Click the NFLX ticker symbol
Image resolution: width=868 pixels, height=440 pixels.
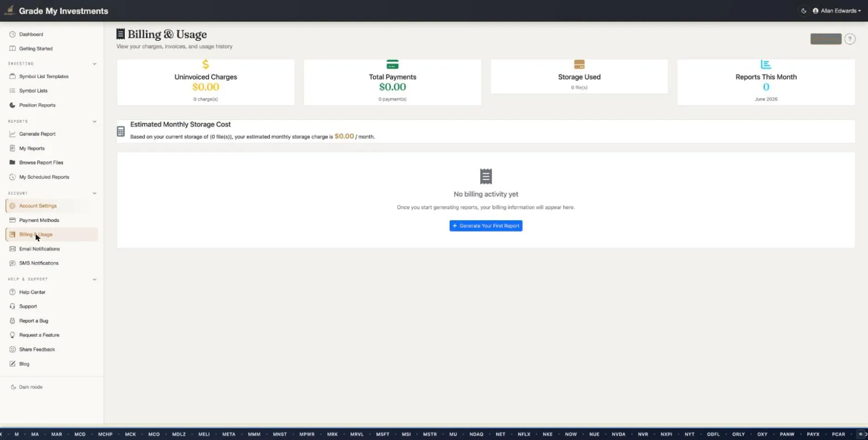524,435
